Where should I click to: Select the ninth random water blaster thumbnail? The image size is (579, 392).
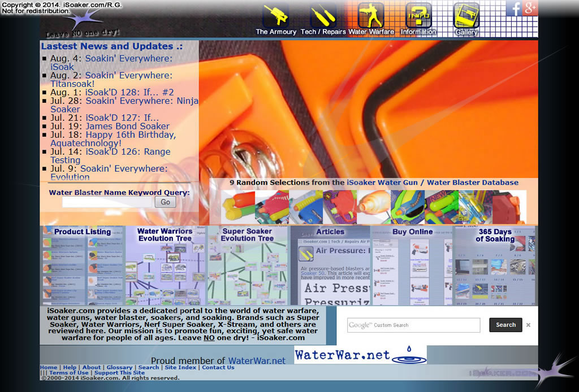(509, 207)
